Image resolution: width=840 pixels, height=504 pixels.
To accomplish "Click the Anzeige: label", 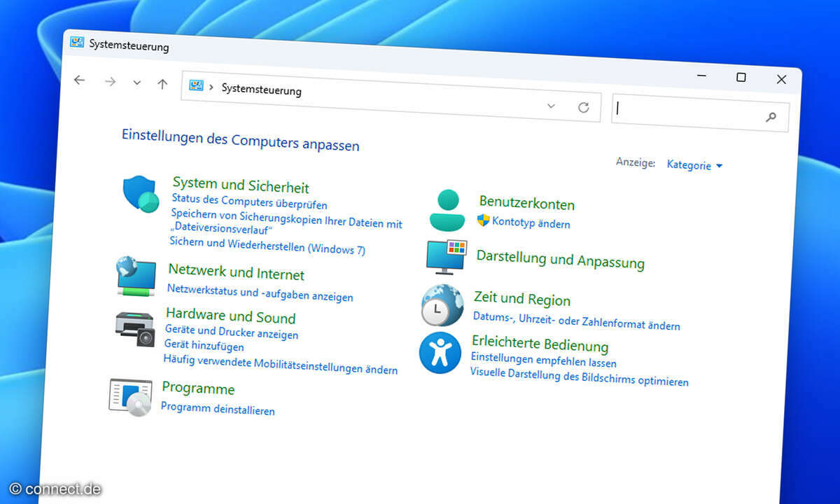I will 636,162.
